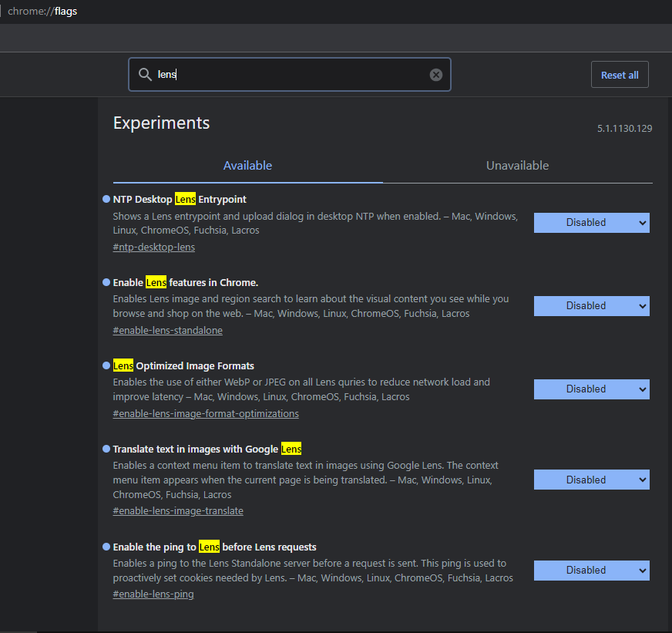The image size is (672, 633).
Task: Open Lens Optimized Image Formats dropdown
Action: tap(591, 389)
